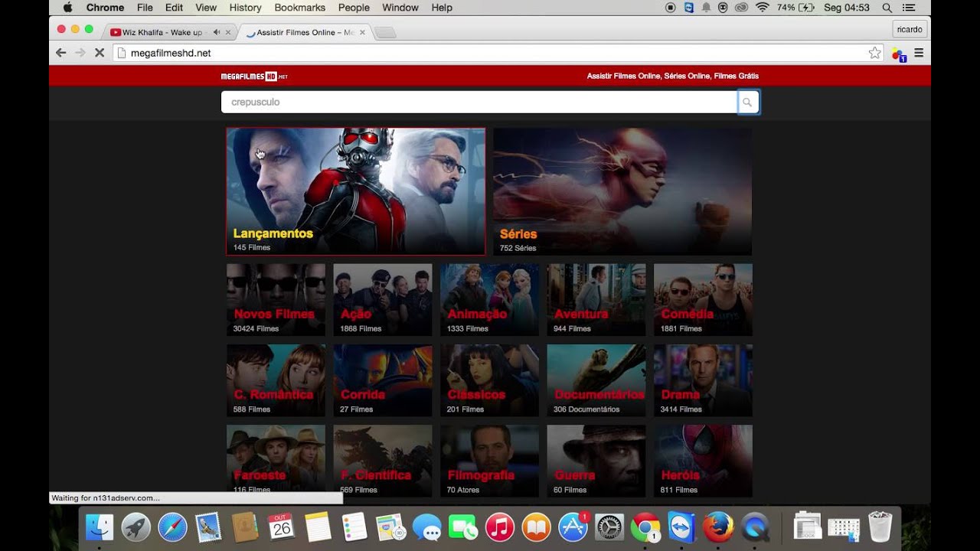
Task: Open the Comédia category tile
Action: (703, 300)
